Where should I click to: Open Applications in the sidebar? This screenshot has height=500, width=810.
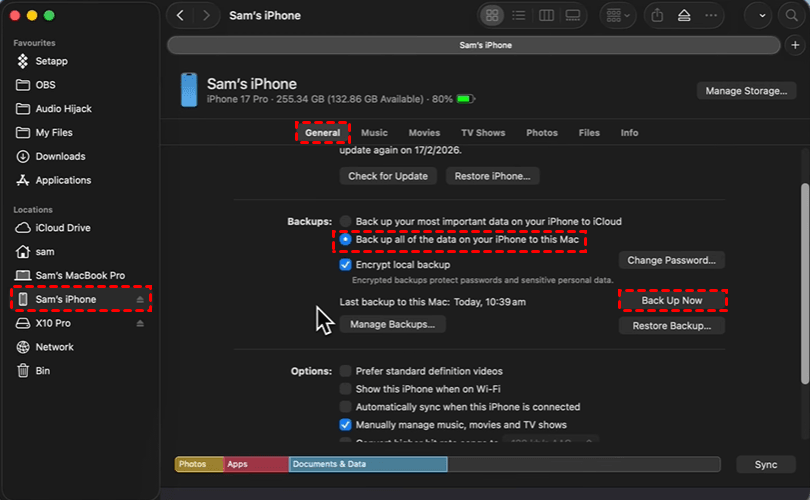click(63, 180)
